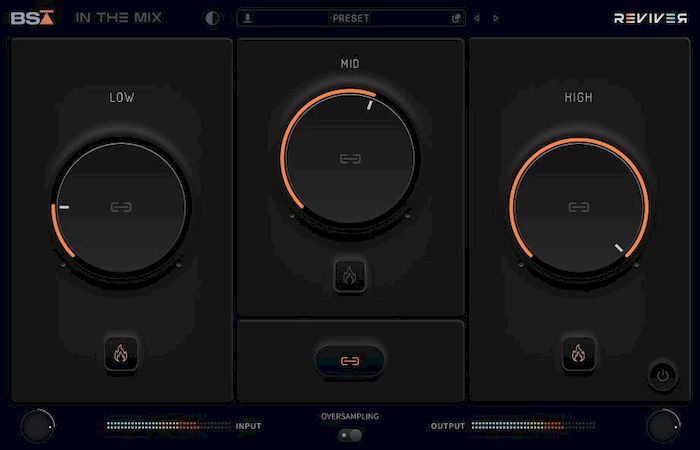Open the PRESET name field

pyautogui.click(x=351, y=18)
